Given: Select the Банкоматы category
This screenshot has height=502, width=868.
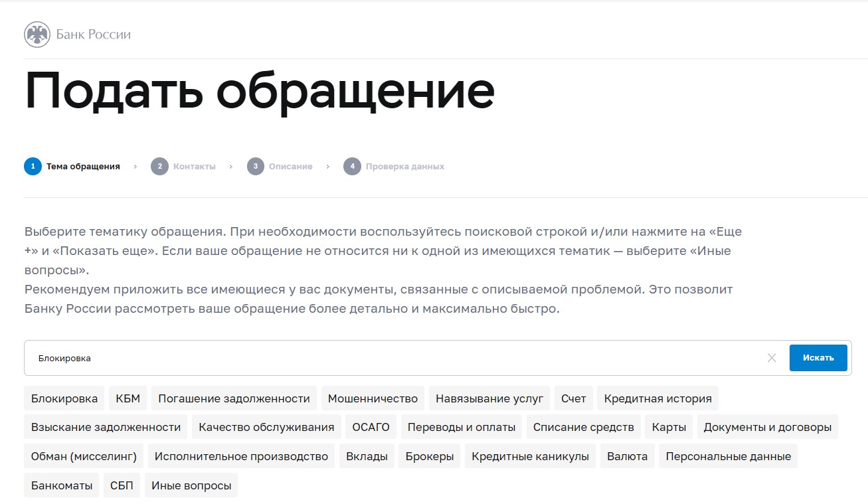Looking at the screenshot, I should [60, 485].
